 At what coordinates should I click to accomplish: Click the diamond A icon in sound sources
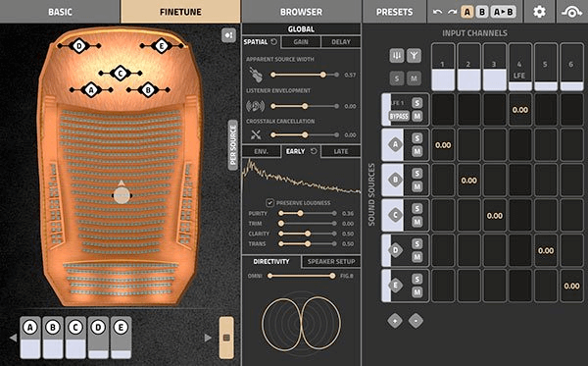[x=395, y=144]
